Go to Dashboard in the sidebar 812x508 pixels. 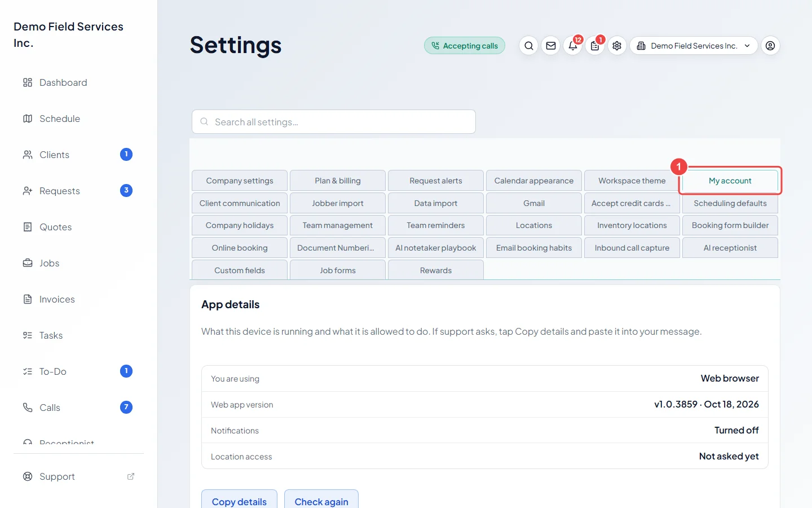tap(78, 82)
